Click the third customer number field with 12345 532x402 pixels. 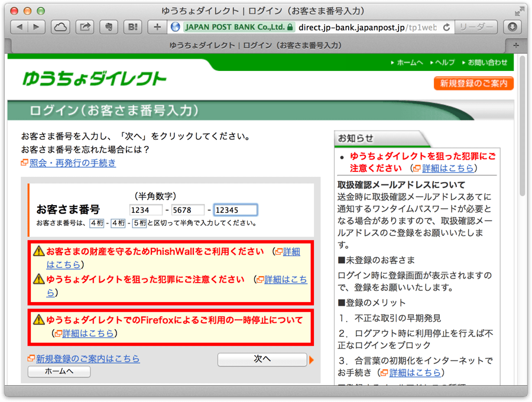[235, 210]
